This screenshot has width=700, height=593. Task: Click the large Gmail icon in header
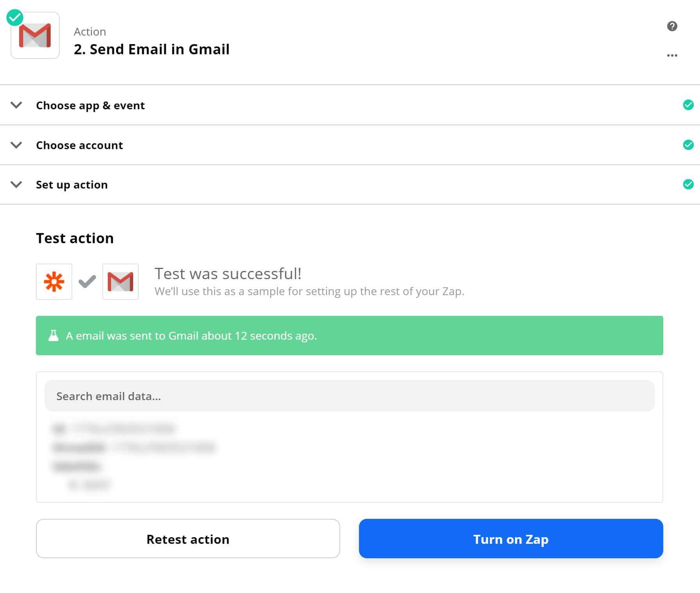point(35,36)
